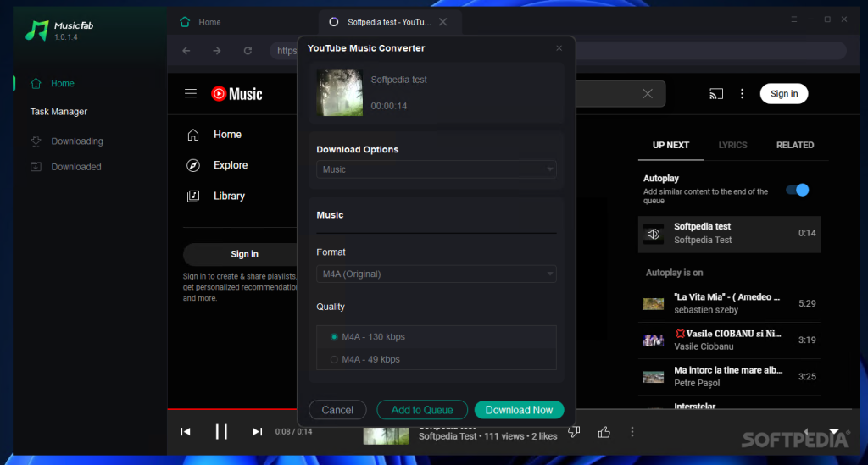Image resolution: width=868 pixels, height=465 pixels.
Task: Close the YouTube Music Converter dialog
Action: pos(559,48)
